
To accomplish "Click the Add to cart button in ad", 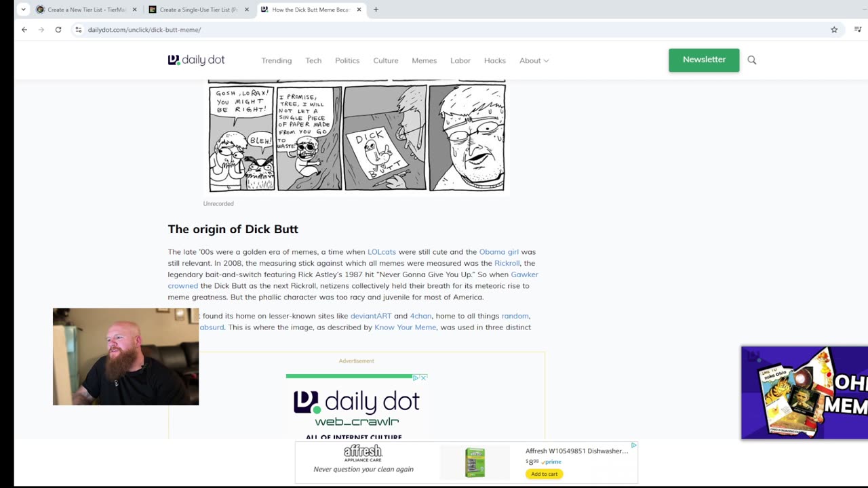I will click(544, 474).
